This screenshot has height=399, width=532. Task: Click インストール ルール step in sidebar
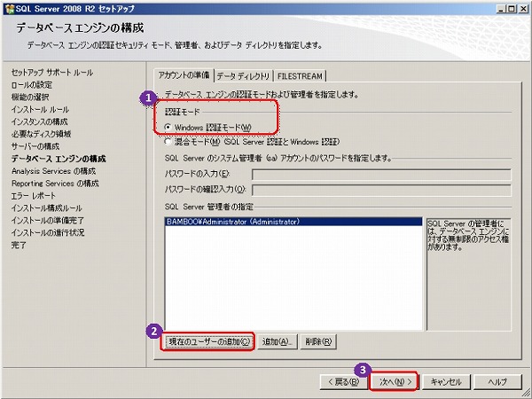pyautogui.click(x=40, y=109)
